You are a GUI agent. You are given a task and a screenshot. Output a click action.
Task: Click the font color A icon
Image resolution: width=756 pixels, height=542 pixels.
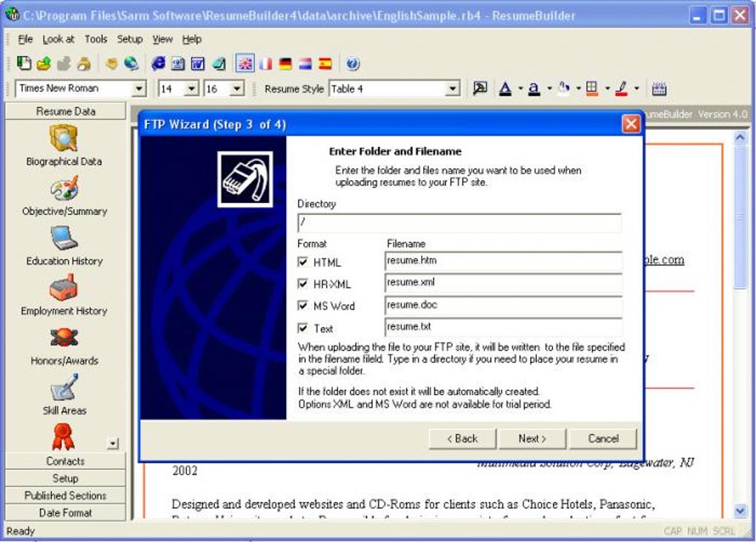505,89
